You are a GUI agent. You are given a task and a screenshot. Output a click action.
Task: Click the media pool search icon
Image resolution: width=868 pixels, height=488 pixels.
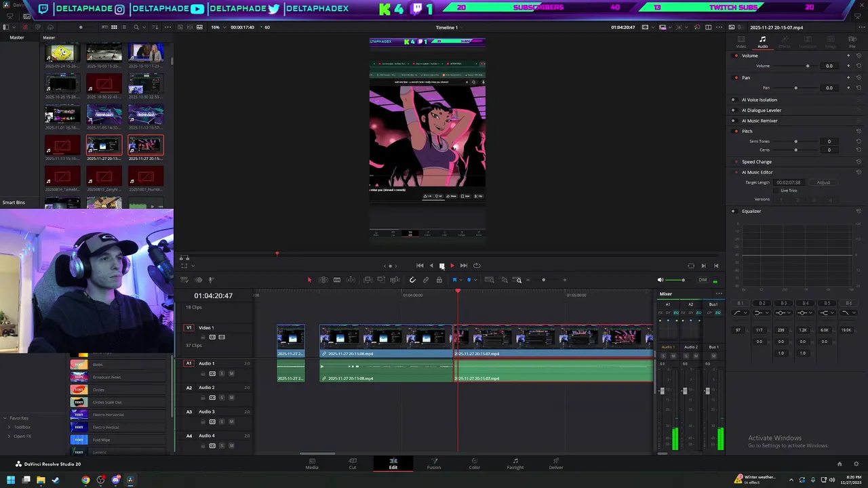point(136,27)
